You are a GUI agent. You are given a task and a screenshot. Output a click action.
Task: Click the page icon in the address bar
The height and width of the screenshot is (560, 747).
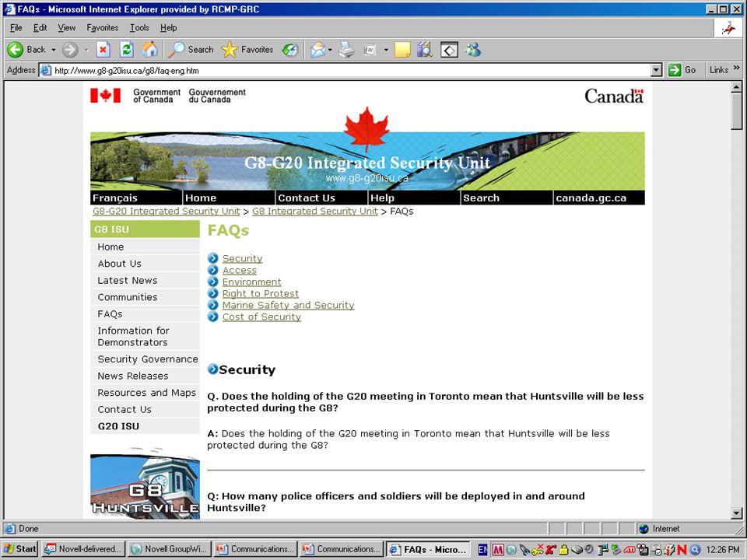46,71
